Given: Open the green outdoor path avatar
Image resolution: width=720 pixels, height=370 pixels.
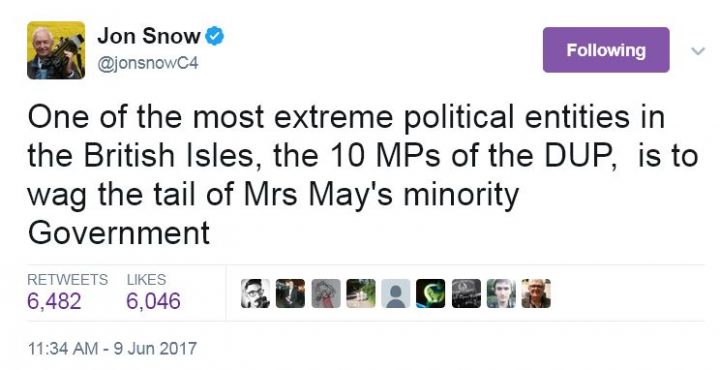Looking at the screenshot, I should pos(361,293).
